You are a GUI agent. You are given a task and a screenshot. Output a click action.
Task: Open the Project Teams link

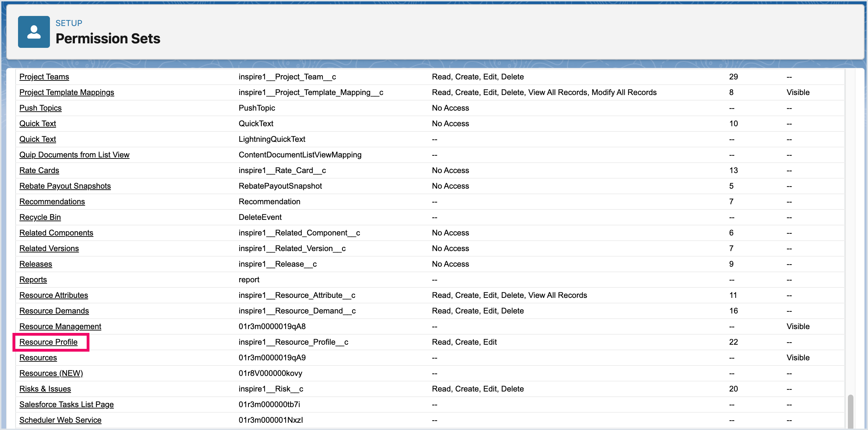point(44,77)
